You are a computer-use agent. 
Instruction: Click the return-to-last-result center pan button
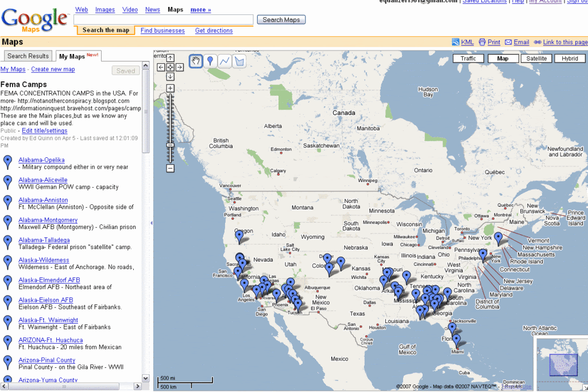[x=170, y=67]
